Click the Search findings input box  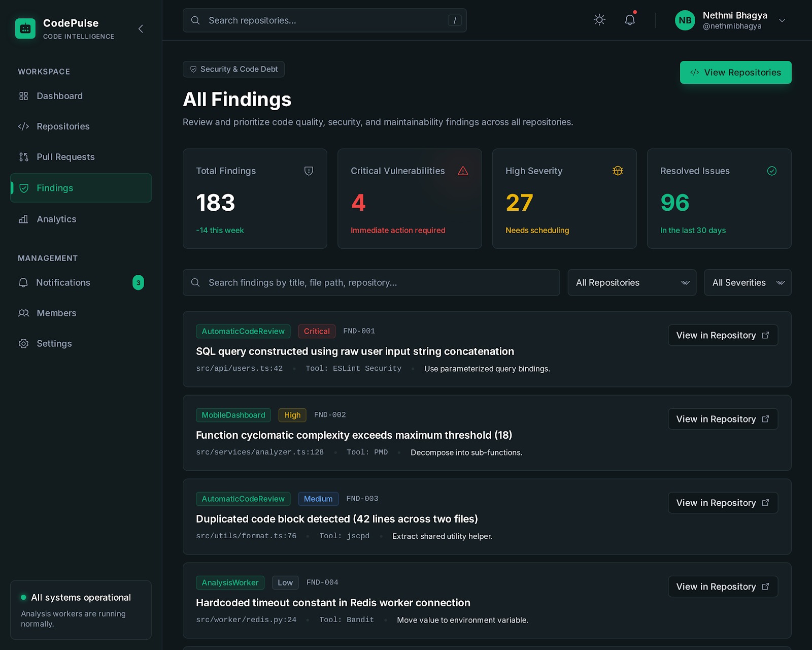[x=371, y=282]
